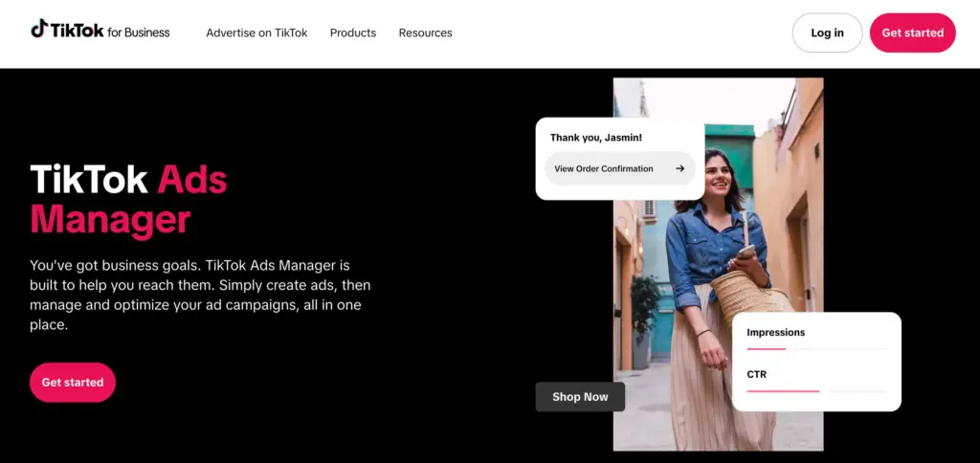This screenshot has width=980, height=463.
Task: Click the TikTok Ads Manager heading
Action: [x=129, y=200]
